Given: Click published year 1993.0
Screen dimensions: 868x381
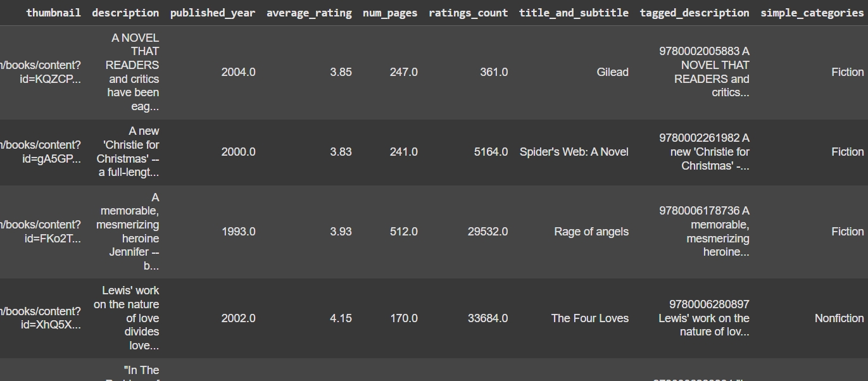Looking at the screenshot, I should coord(238,232).
